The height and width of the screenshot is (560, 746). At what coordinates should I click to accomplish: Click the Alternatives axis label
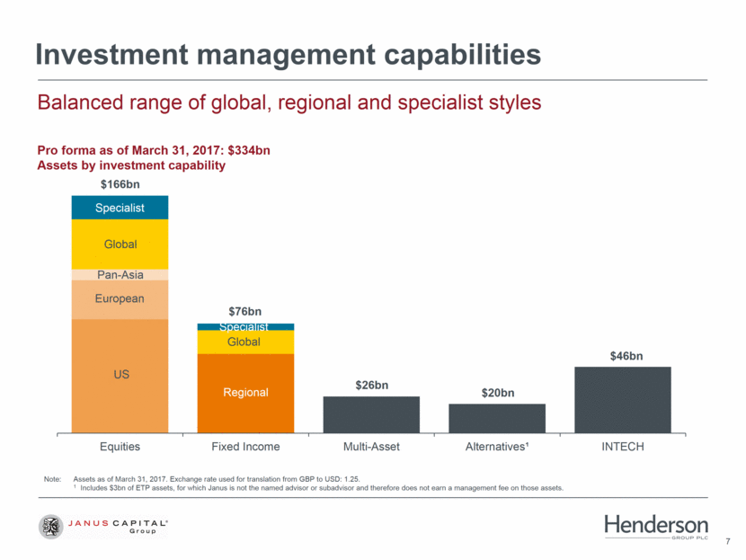pyautogui.click(x=497, y=446)
